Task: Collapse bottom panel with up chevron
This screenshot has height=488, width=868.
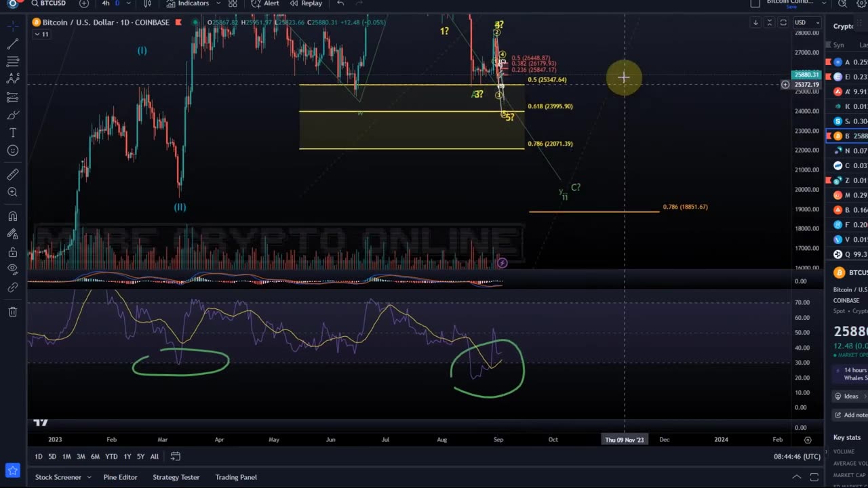Action: pyautogui.click(x=796, y=477)
